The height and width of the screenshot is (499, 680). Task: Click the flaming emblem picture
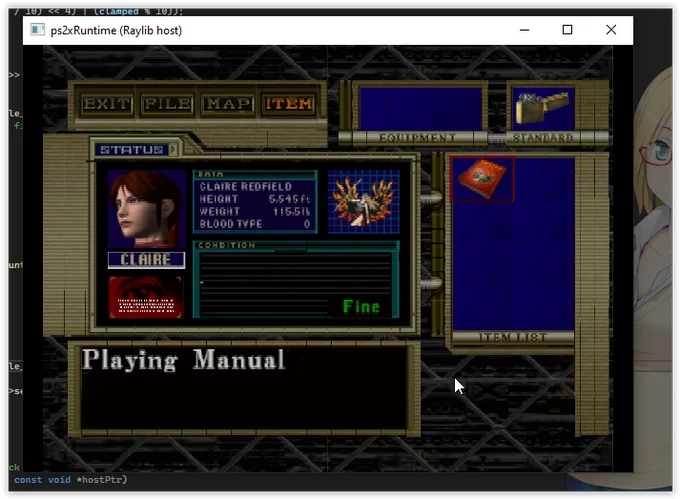[x=363, y=202]
